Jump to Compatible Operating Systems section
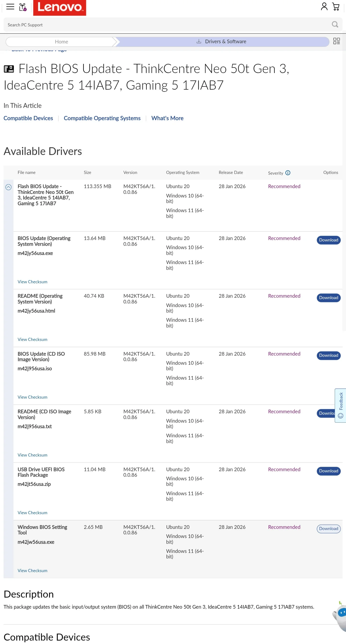The height and width of the screenshot is (644, 346). pos(102,118)
